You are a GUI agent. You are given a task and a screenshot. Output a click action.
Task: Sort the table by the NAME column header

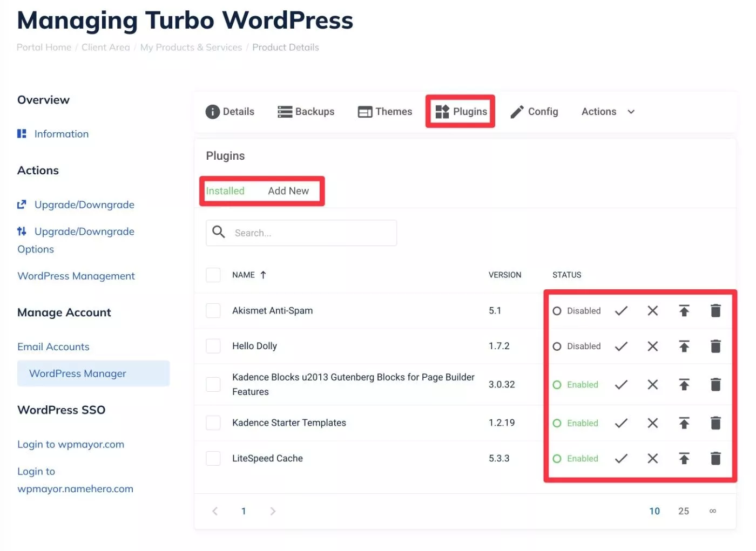244,275
